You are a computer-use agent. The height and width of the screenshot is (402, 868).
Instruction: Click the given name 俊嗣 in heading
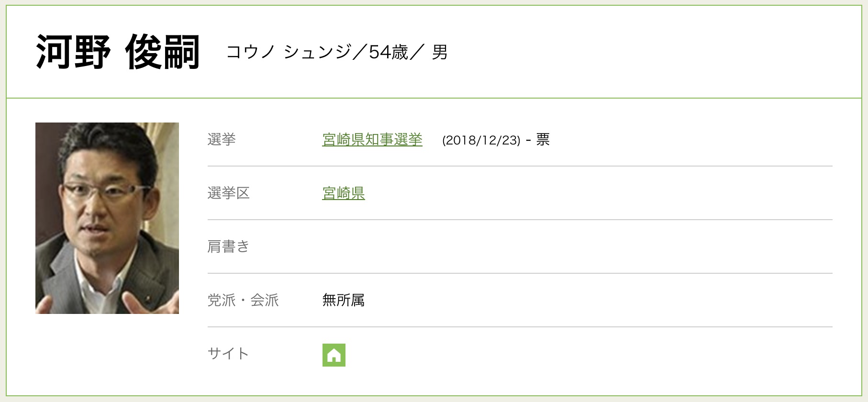tap(162, 52)
